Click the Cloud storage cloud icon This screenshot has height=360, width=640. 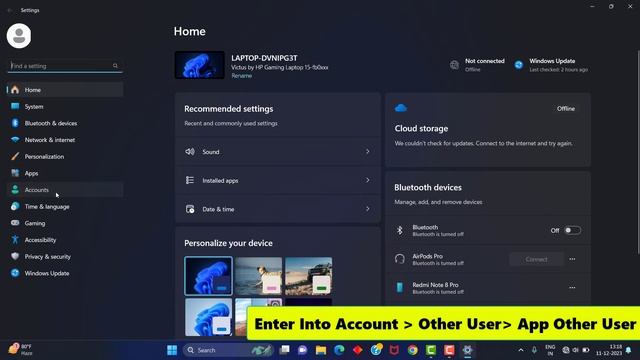(x=401, y=108)
